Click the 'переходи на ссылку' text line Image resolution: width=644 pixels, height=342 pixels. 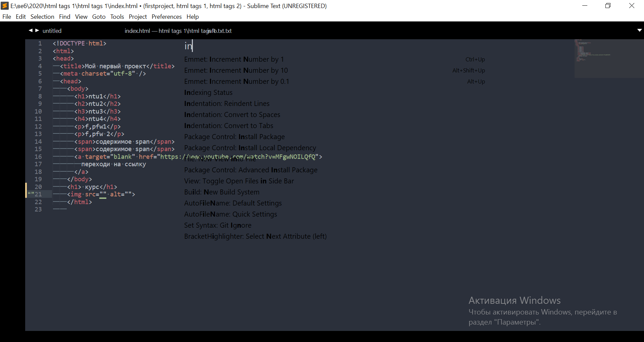click(x=113, y=164)
